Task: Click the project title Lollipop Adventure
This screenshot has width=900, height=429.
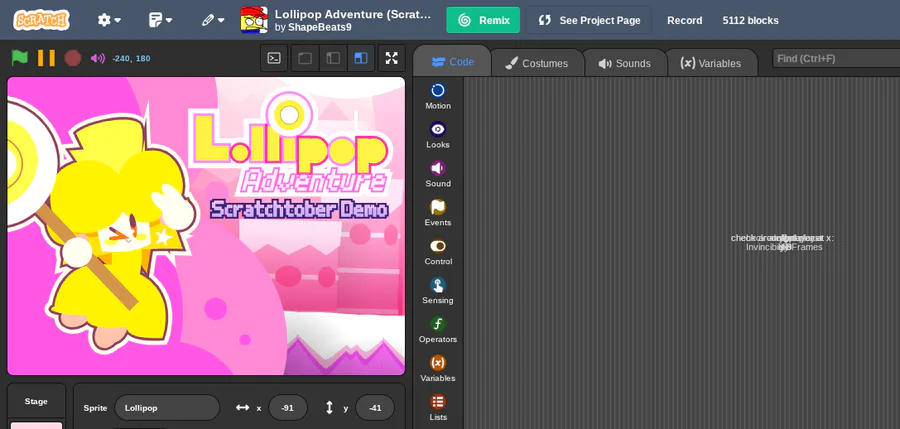Action: coord(352,14)
